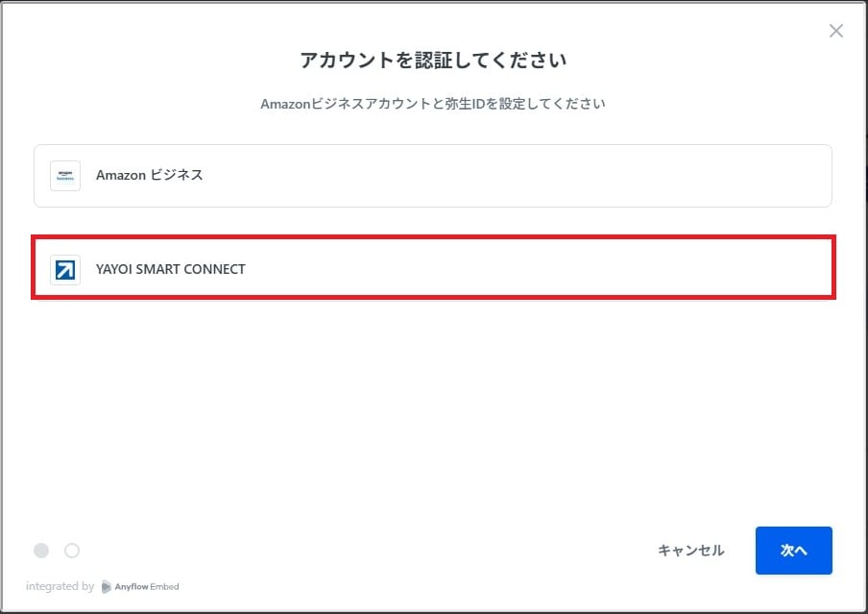Click the Amazon Business logo icon
Image resolution: width=868 pixels, height=614 pixels.
[65, 176]
